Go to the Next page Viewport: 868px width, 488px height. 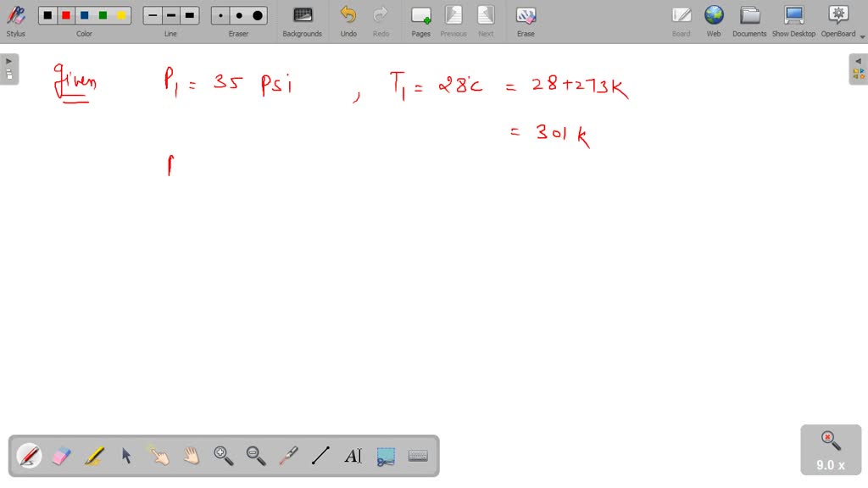click(486, 21)
